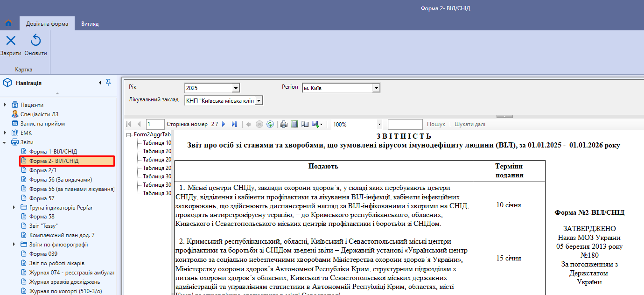The image size is (644, 295).
Task: Click the Закрити close icon in ribbon
Action: click(x=11, y=41)
